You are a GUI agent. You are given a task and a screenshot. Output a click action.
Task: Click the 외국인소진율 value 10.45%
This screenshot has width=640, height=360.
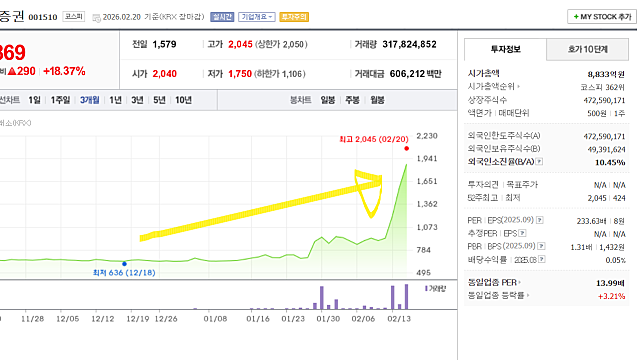610,162
